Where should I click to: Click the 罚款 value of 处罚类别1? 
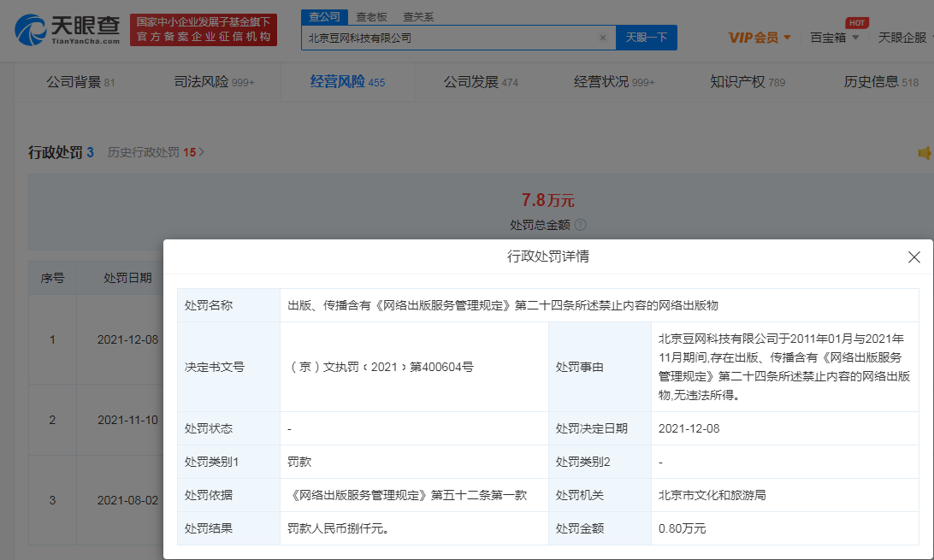[x=299, y=462]
